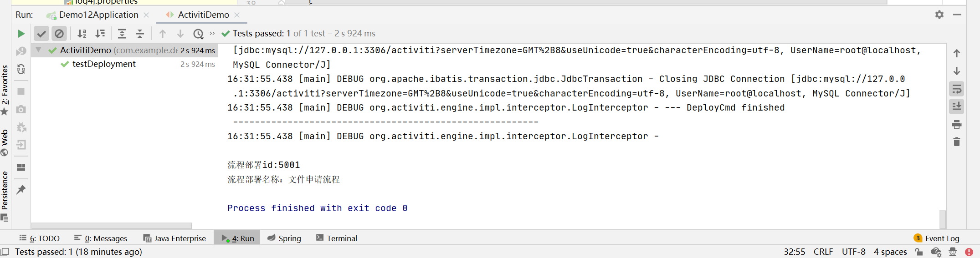The width and height of the screenshot is (980, 258).
Task: Click horizontal scrollbar under test tree
Action: coord(112,226)
